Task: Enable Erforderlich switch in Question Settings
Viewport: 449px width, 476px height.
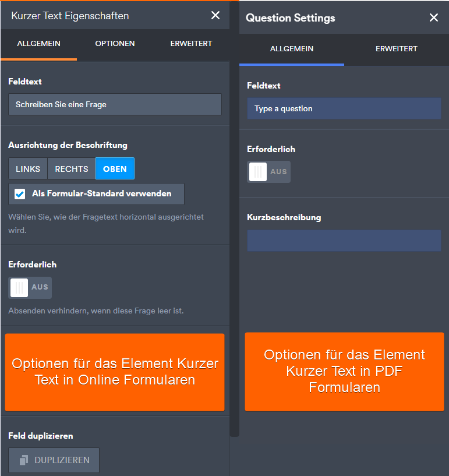Action: (268, 172)
